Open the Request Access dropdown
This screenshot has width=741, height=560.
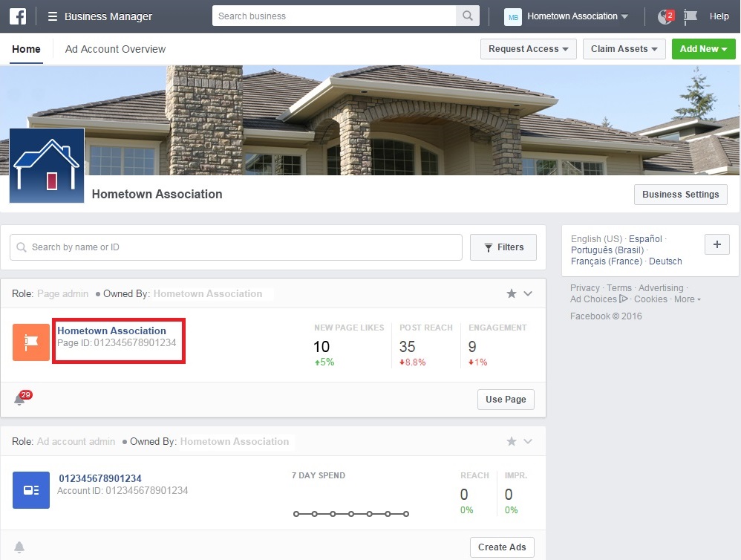tap(529, 49)
